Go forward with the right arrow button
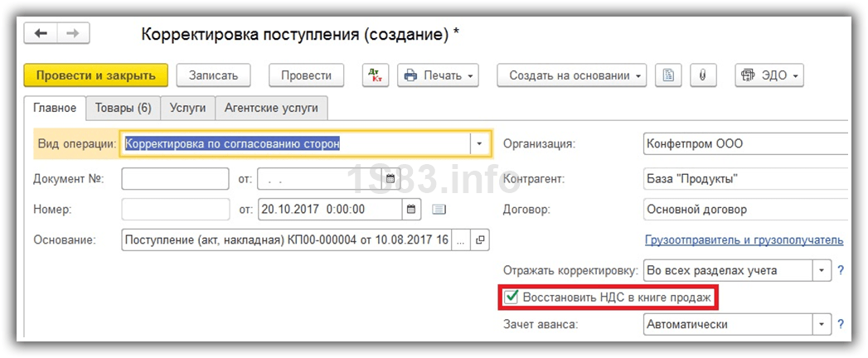 73,34
